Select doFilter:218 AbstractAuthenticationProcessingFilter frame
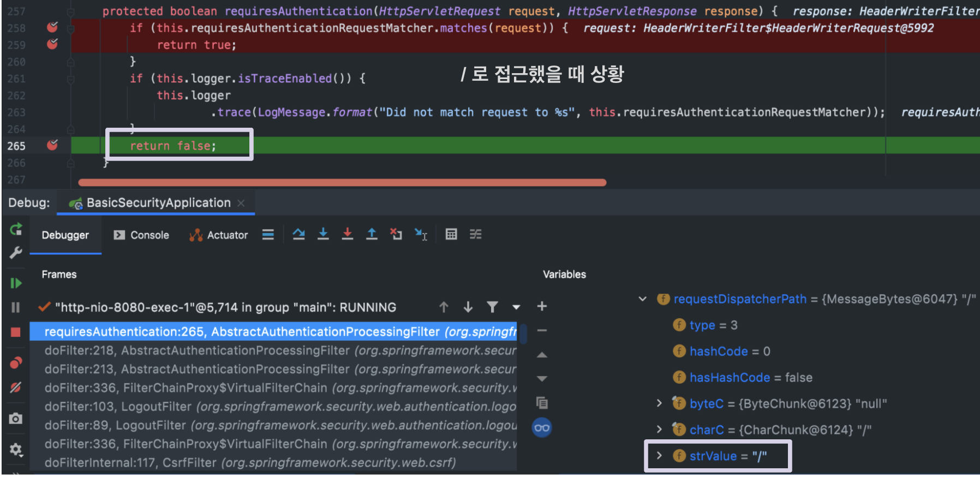 (273, 350)
